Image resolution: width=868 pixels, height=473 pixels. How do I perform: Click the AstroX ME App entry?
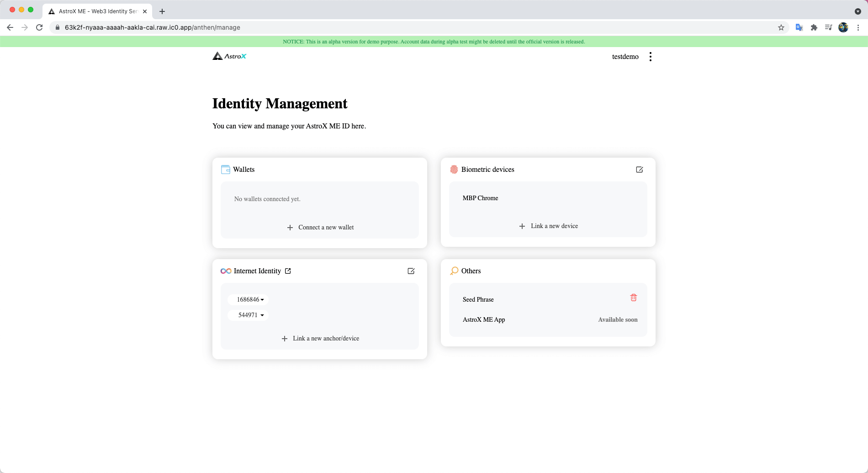pyautogui.click(x=484, y=320)
